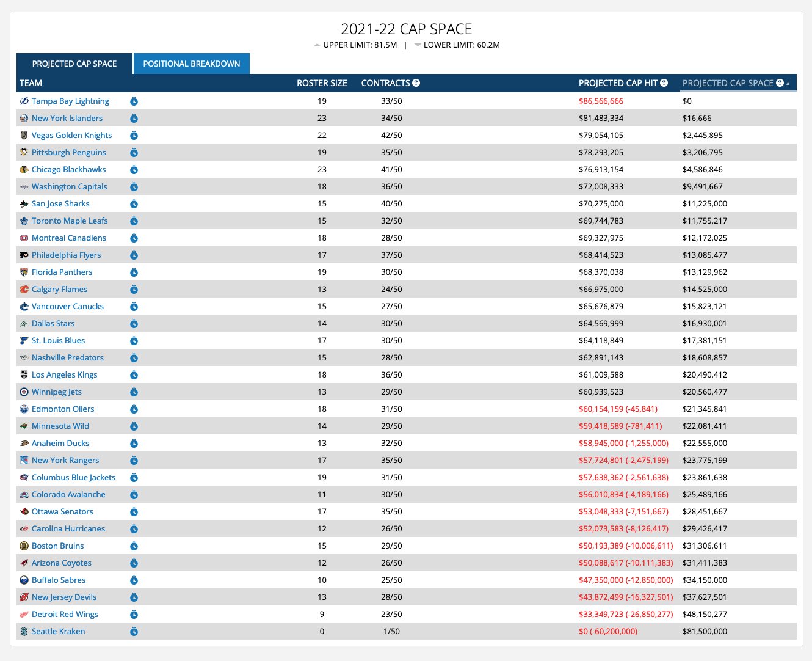
Task: Open the Columbus Blue Jackets team link
Action: (x=73, y=478)
